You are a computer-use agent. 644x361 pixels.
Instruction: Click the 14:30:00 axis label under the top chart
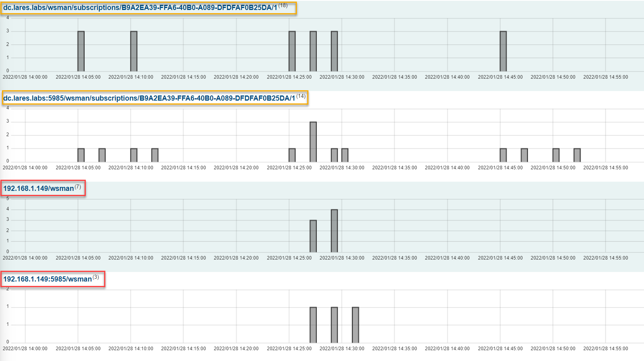pos(342,77)
